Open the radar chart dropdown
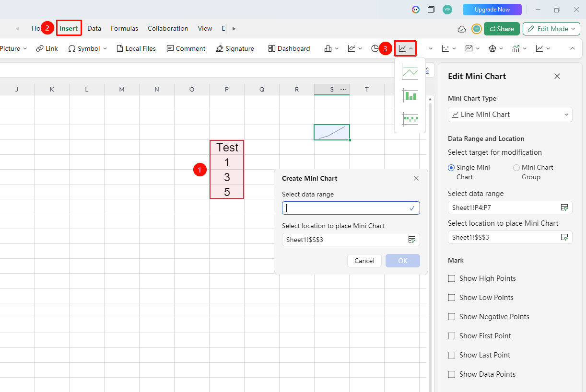 pyautogui.click(x=496, y=48)
